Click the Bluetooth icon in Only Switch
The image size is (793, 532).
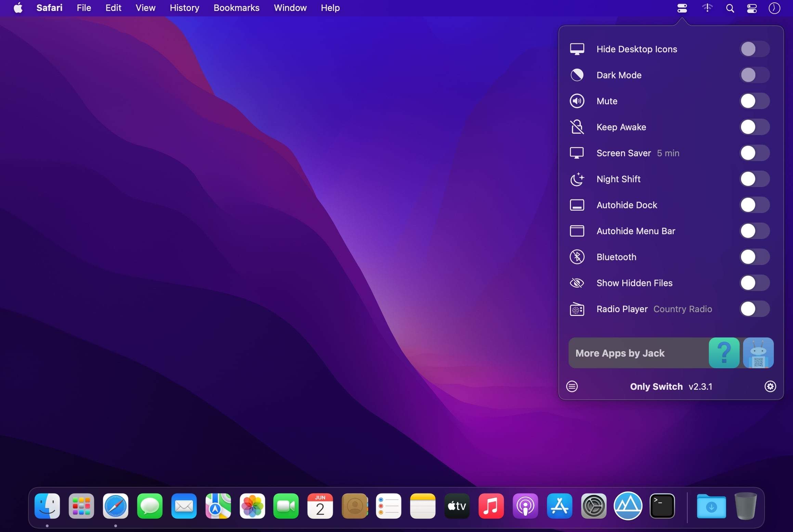coord(577,256)
